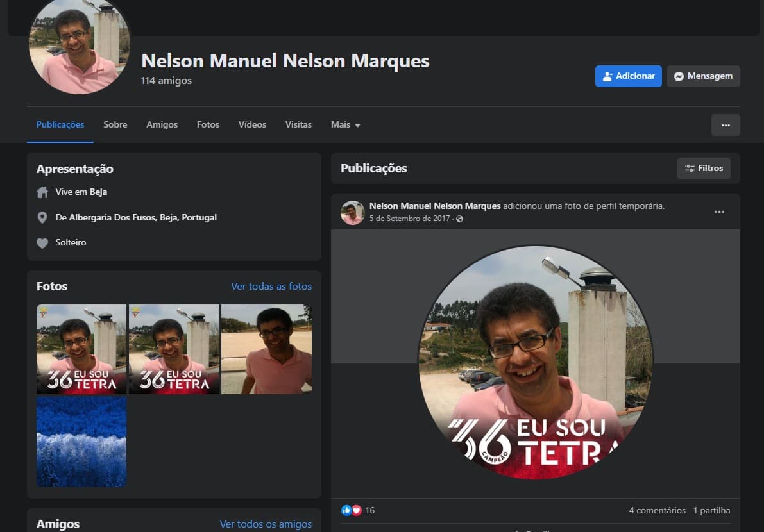The width and height of the screenshot is (764, 532).
Task: Open the temporary profile photo in post
Action: pyautogui.click(x=536, y=363)
